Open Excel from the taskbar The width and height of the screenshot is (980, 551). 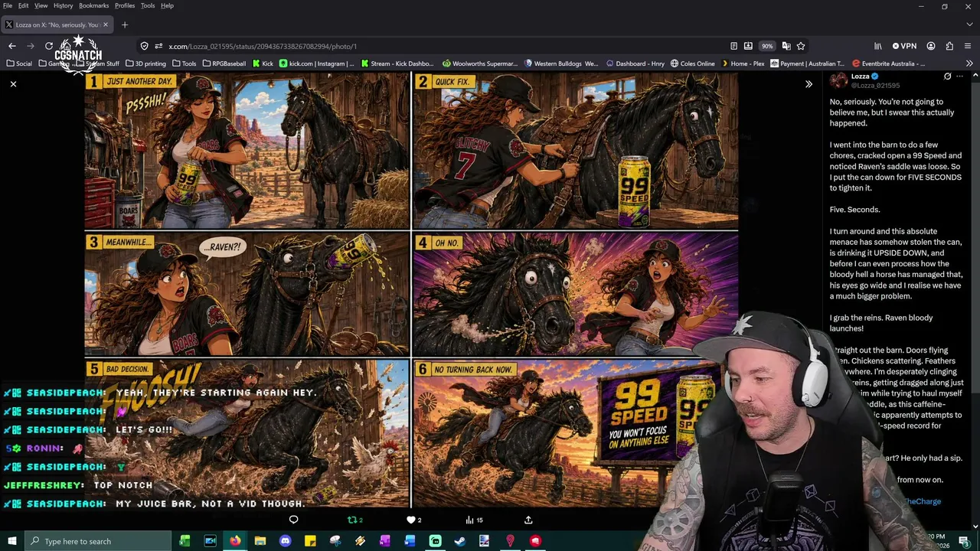click(185, 541)
